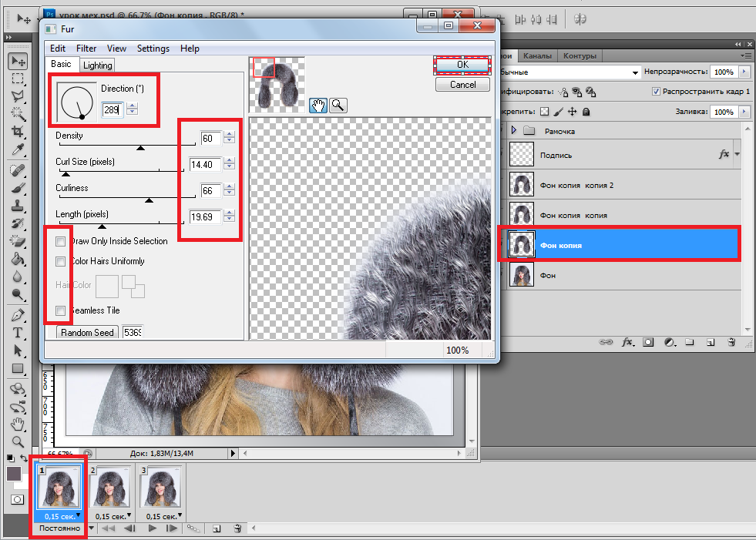This screenshot has width=756, height=540.
Task: Choose the hand pan tool in Fur dialog
Action: (318, 105)
